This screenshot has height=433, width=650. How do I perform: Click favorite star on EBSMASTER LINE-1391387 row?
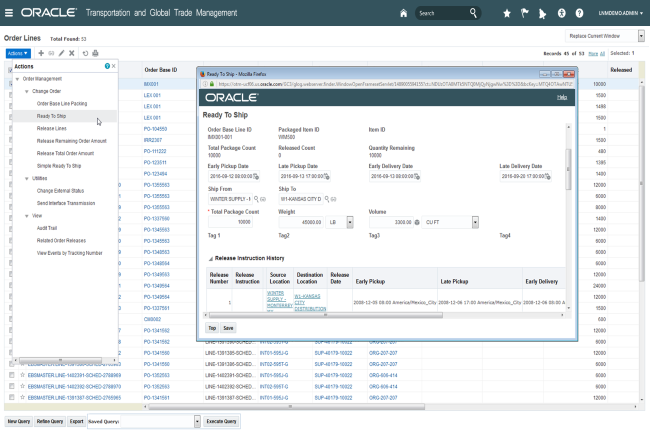coord(22,397)
